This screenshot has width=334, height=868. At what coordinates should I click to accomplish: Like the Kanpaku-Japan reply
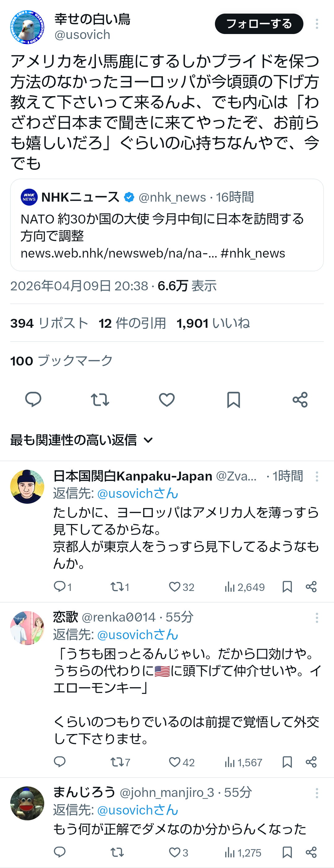[175, 587]
